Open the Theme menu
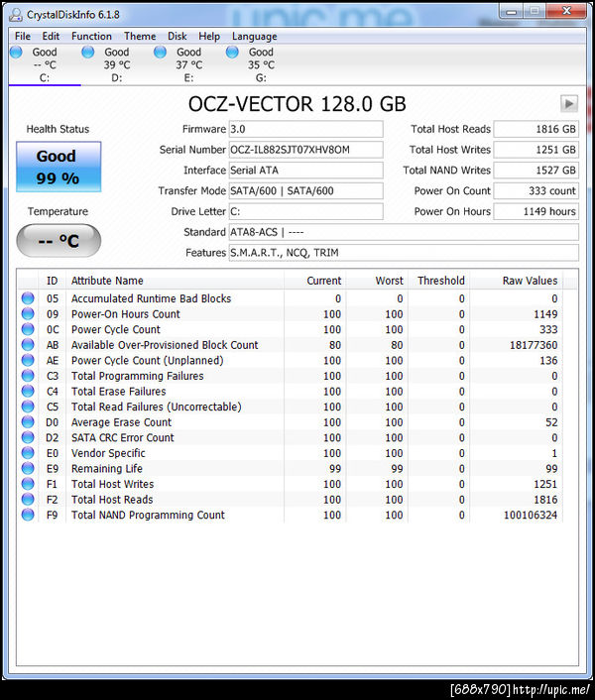Image resolution: width=595 pixels, height=700 pixels. click(x=140, y=36)
